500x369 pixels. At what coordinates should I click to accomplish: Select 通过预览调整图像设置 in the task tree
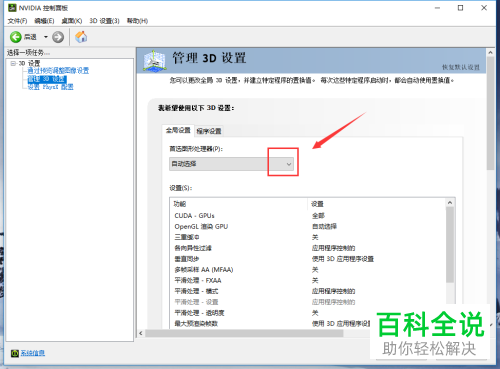click(58, 71)
